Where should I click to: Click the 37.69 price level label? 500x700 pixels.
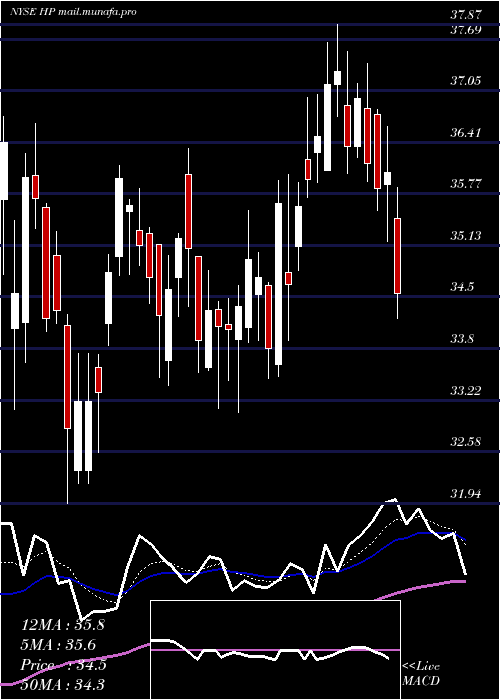[x=466, y=30]
